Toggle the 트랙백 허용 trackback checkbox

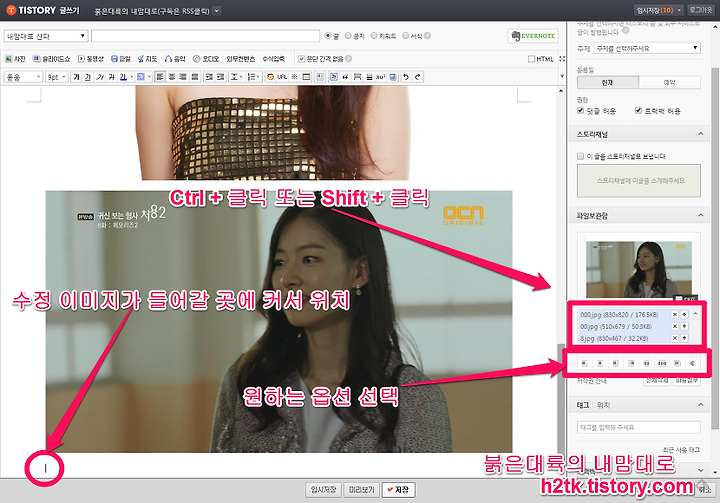click(x=638, y=111)
